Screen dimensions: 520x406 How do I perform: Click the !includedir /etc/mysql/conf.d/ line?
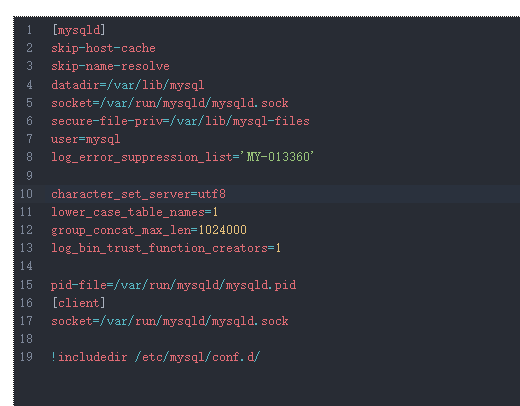[156, 357]
